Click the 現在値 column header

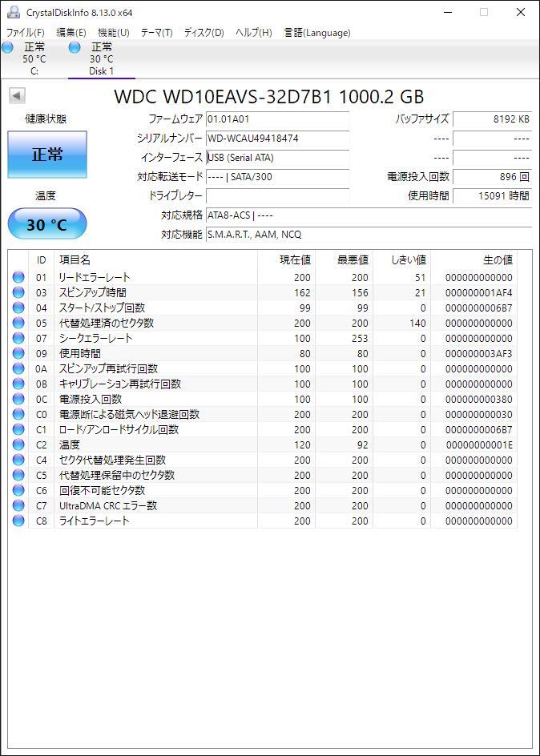click(286, 260)
